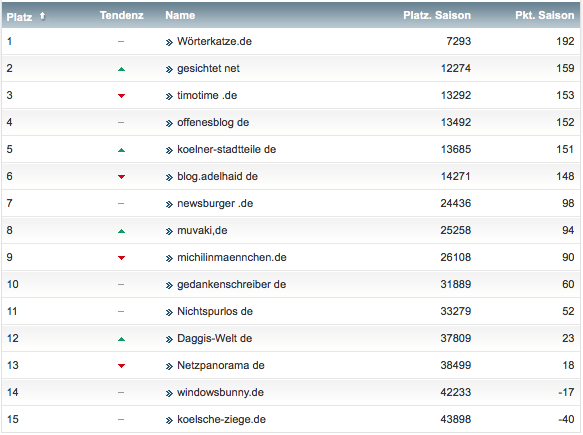Select season points value -17

click(x=566, y=392)
